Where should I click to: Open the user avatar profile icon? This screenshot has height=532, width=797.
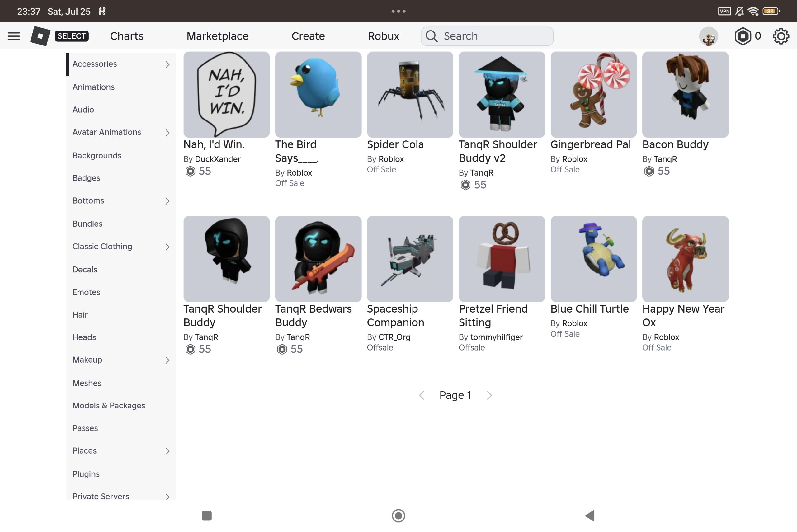[x=709, y=36]
